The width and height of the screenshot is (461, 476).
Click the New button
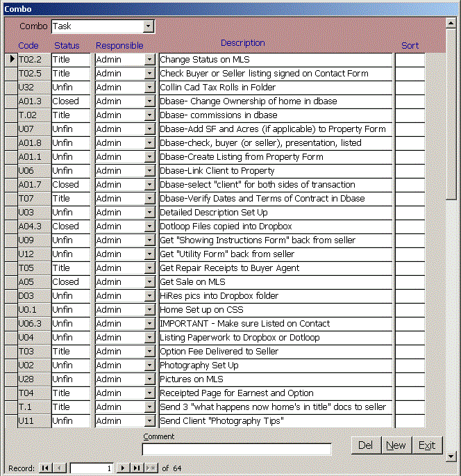click(396, 445)
